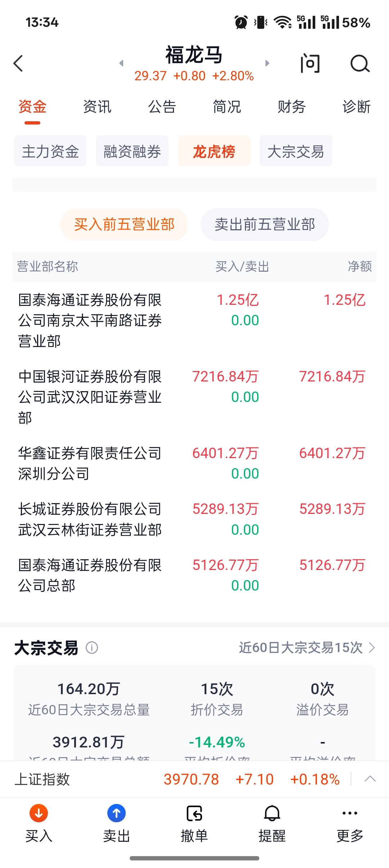Switch to the 资讯 tab
The height and width of the screenshot is (868, 389).
click(97, 107)
